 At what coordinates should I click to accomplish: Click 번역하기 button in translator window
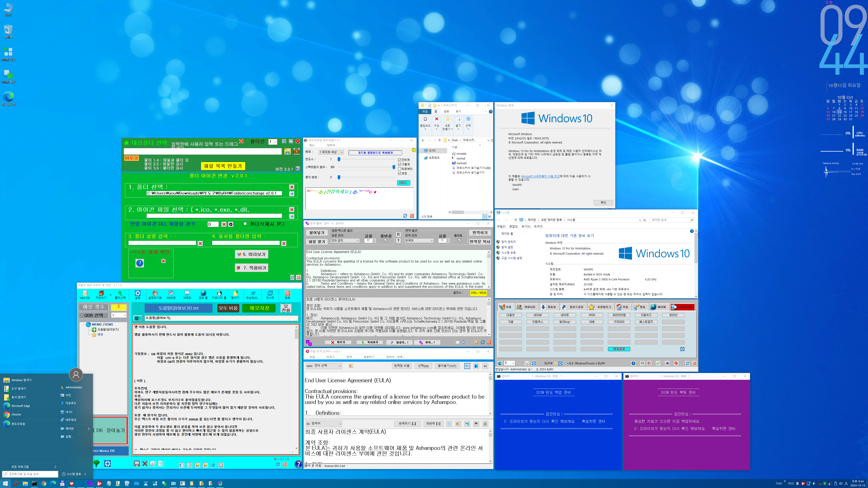point(480,233)
